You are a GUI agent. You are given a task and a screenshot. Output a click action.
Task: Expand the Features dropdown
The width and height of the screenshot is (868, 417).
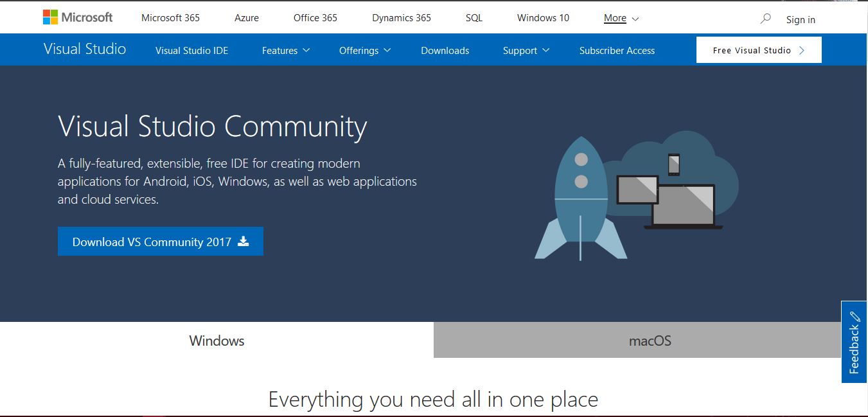(x=285, y=50)
